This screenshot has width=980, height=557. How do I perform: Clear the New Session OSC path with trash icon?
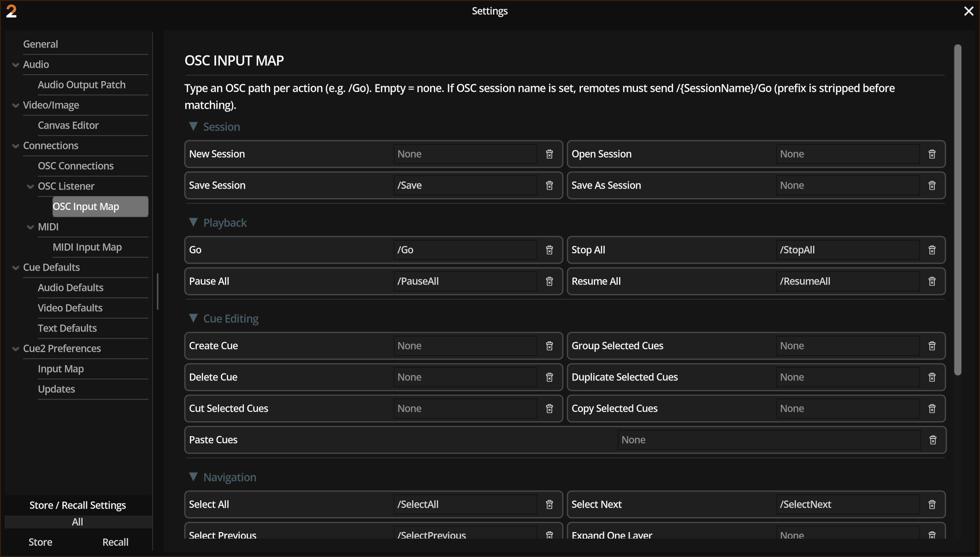[x=549, y=154]
